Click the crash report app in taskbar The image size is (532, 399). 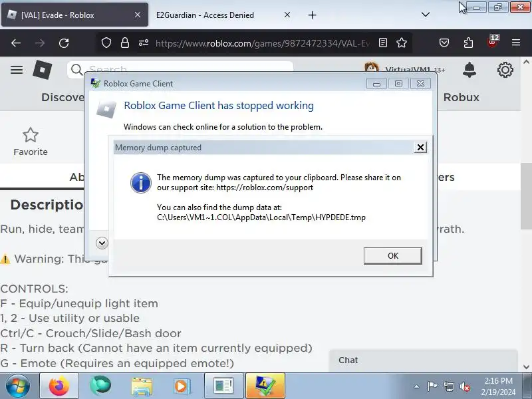pos(265,386)
